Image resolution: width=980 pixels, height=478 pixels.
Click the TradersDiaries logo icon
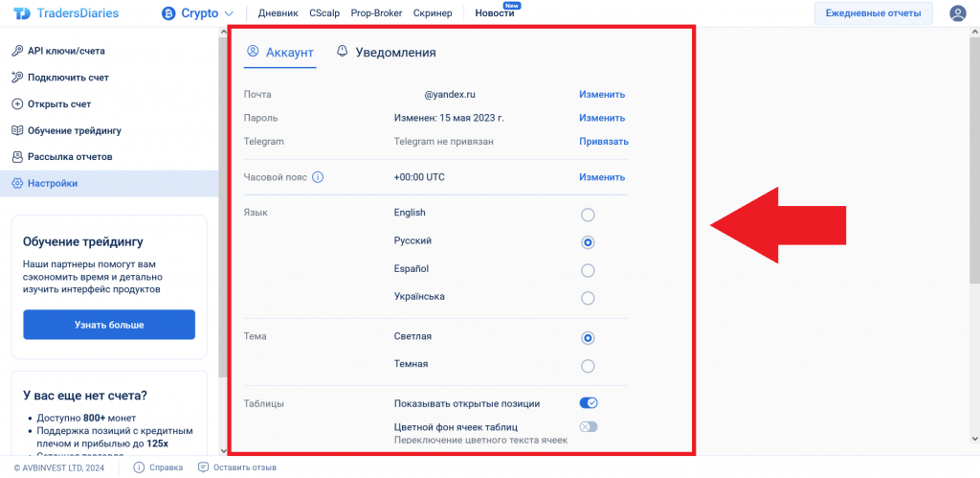[x=23, y=13]
